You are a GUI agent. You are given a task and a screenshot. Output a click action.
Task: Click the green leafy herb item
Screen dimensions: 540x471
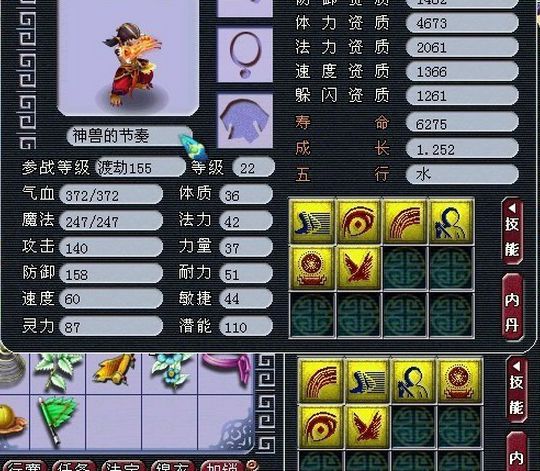click(x=57, y=372)
